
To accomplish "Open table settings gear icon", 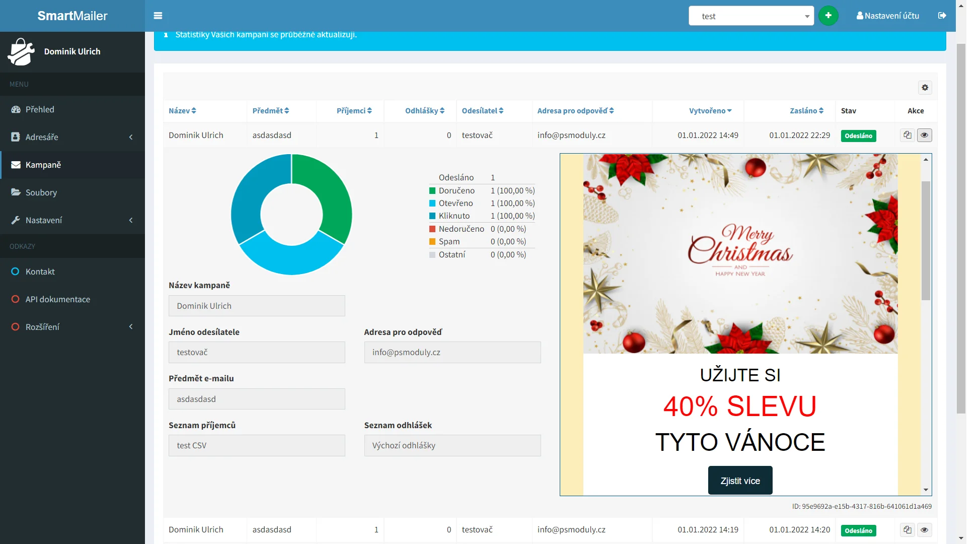I will 925,88.
